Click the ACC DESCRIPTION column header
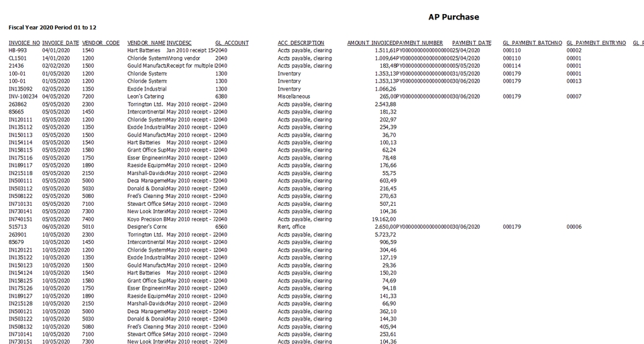This screenshot has height=344, width=644. (x=301, y=43)
